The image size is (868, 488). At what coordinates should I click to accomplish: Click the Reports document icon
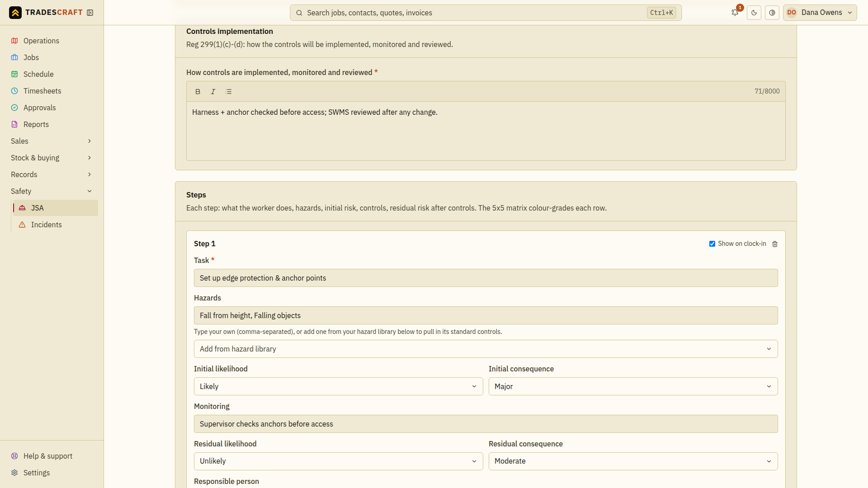[x=14, y=124]
